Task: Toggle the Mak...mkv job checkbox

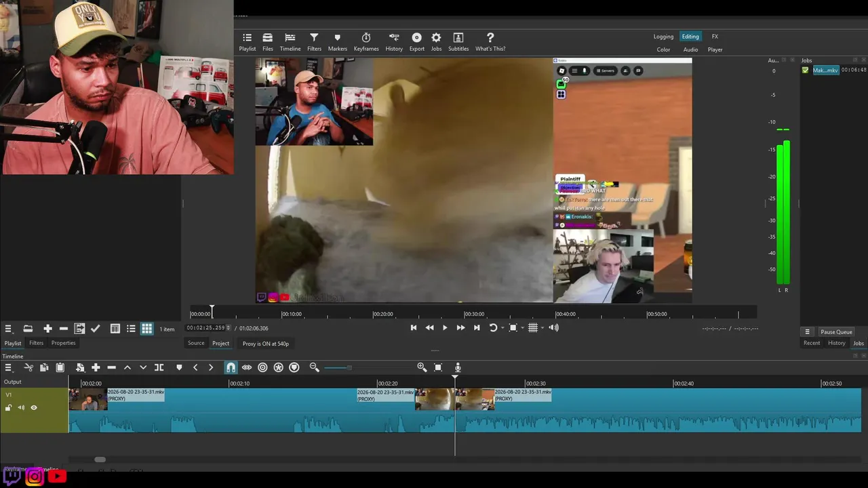Action: coord(805,70)
